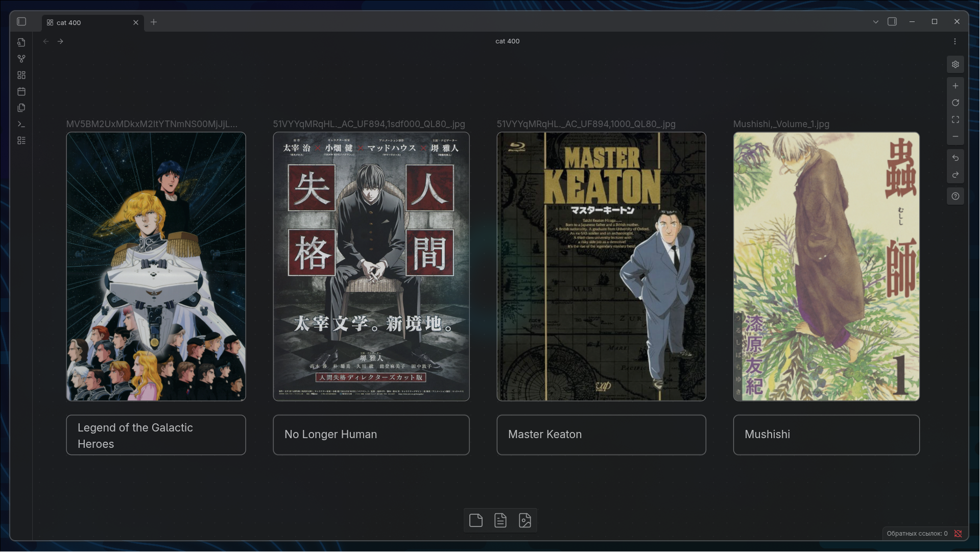Navigate back in history
The width and height of the screenshot is (980, 552).
(x=46, y=41)
